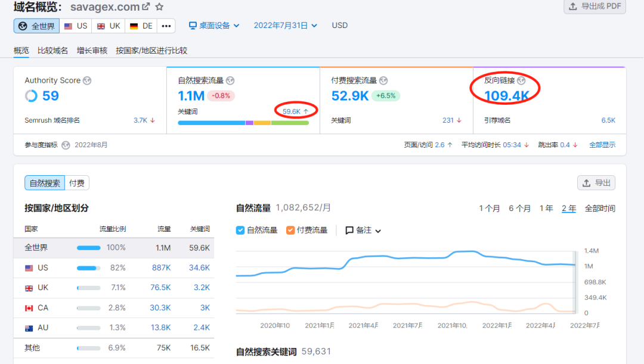Image resolution: width=644 pixels, height=364 pixels.
Task: Click the Authority Score info icon
Action: [x=88, y=80]
